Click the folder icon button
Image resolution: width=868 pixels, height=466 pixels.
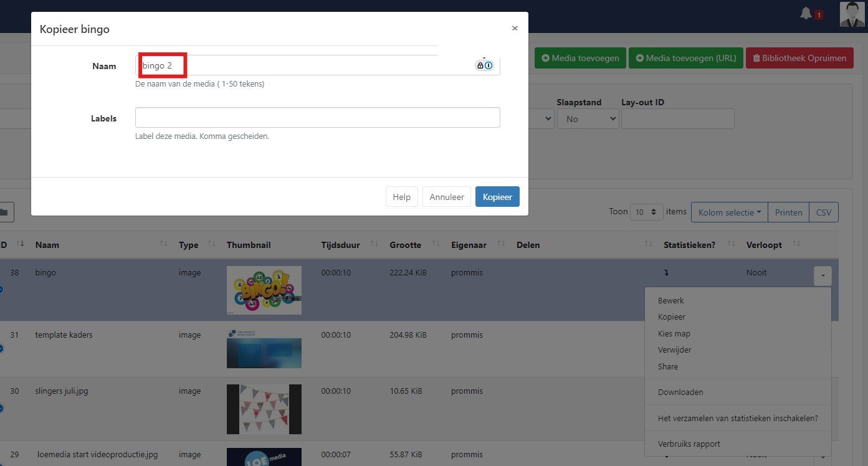pyautogui.click(x=5, y=212)
